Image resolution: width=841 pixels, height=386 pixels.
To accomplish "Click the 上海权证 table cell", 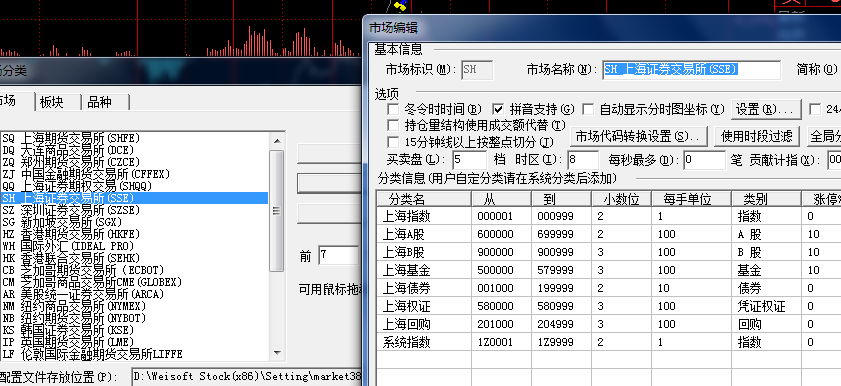I will pos(424,306).
